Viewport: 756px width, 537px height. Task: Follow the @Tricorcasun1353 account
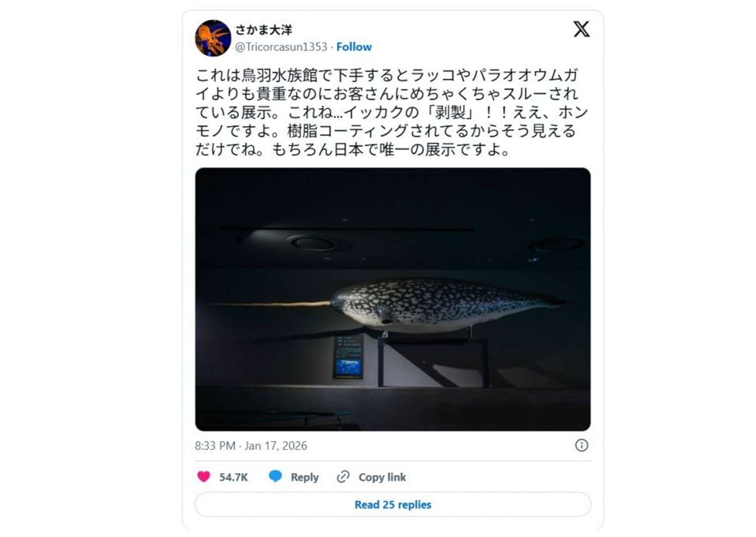click(x=354, y=47)
